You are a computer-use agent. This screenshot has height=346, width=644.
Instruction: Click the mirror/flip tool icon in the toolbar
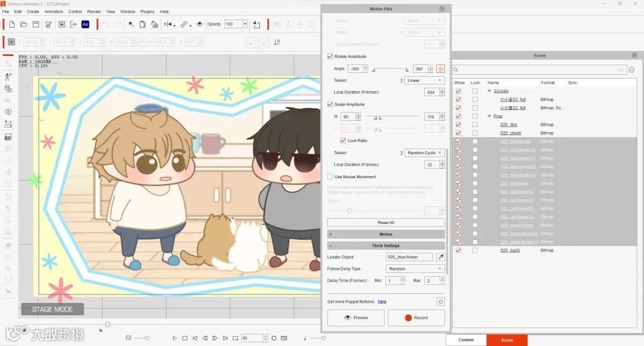tap(169, 25)
